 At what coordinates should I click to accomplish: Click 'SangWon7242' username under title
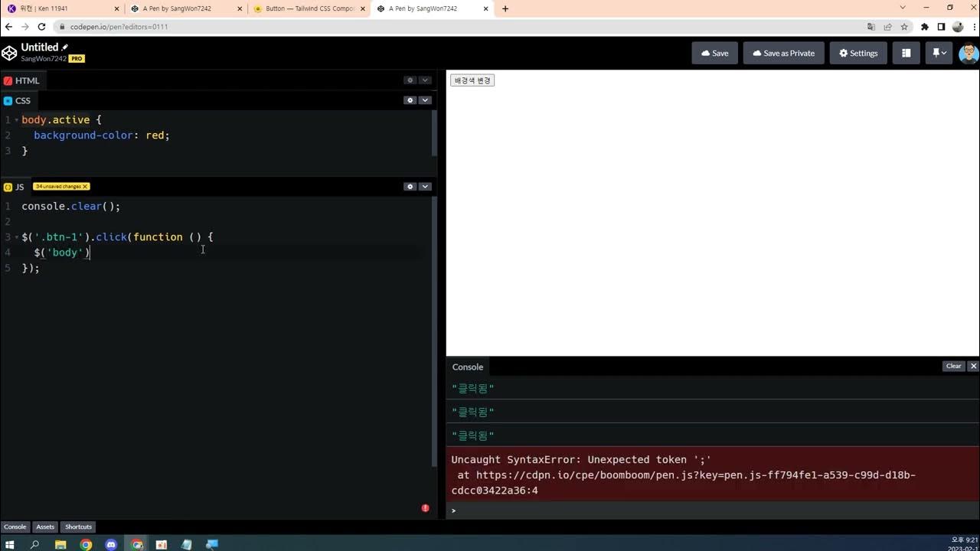pos(44,59)
